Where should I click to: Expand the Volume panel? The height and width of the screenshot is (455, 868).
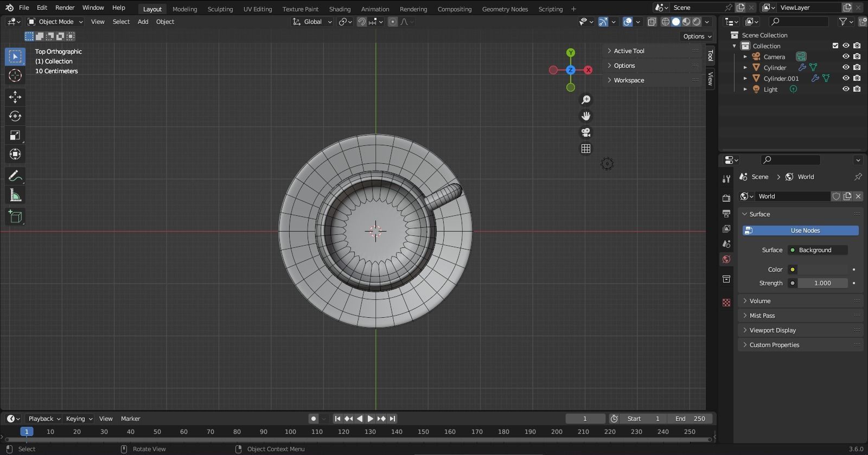[x=760, y=301]
